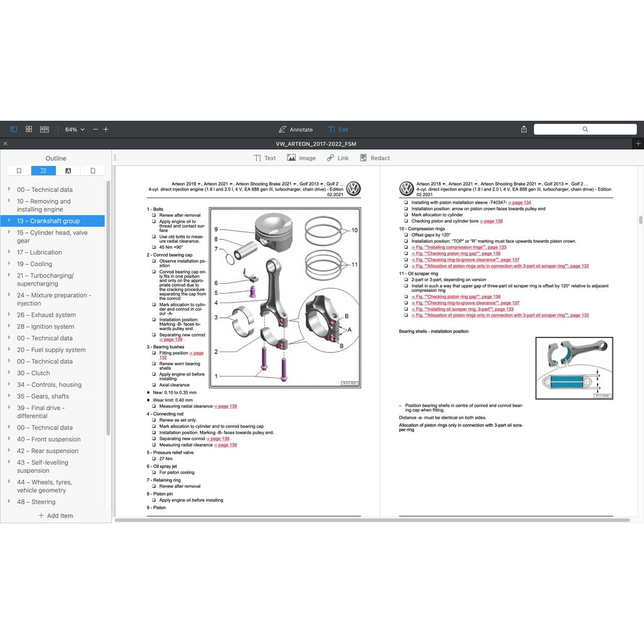Open the share/export icon
Screen dimensions: 644x644
524,129
